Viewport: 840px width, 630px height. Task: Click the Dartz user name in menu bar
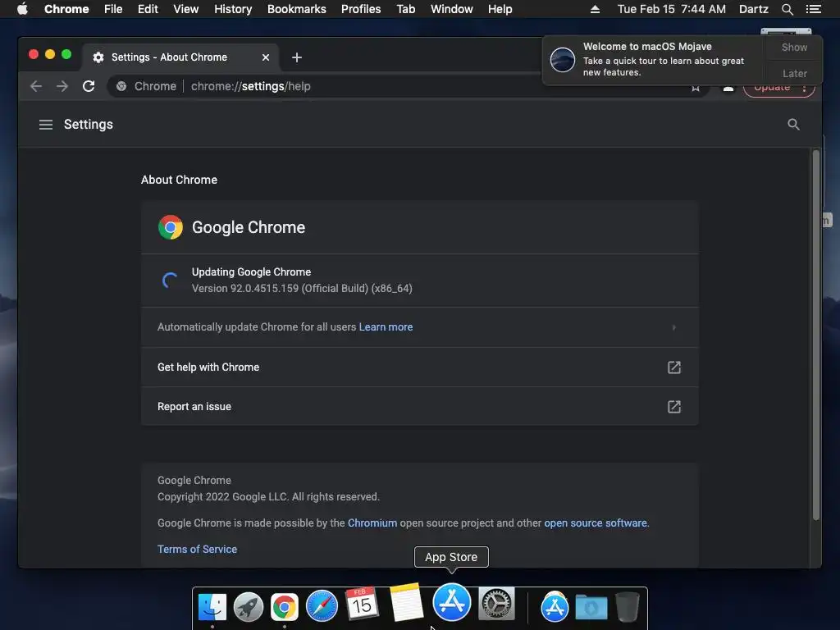click(754, 9)
